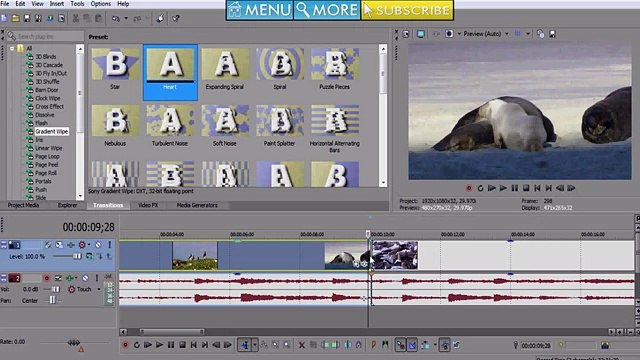Open the Options menu
This screenshot has height=360, width=640.
100,4
